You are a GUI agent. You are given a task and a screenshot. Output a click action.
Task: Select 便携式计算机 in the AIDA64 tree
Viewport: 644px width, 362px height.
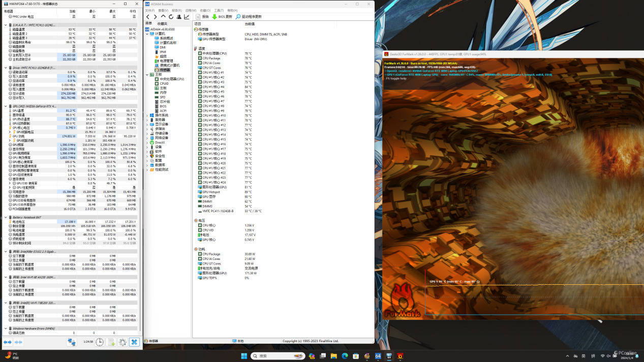click(x=169, y=65)
